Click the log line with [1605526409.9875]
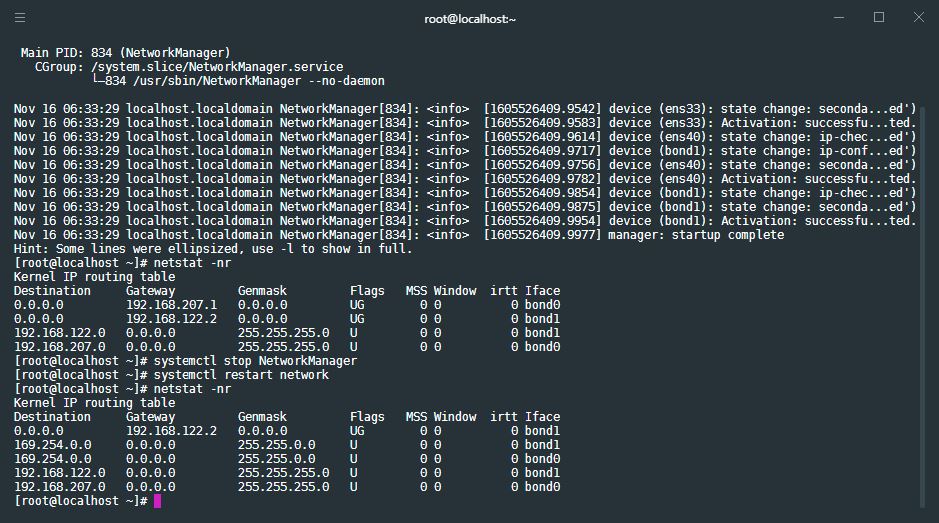 coord(465,207)
